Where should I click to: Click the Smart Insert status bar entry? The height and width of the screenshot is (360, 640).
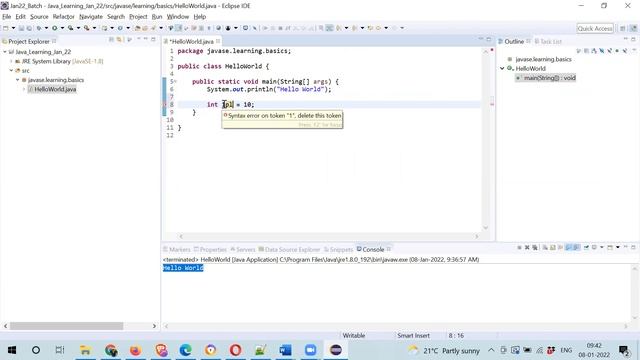(x=413, y=336)
